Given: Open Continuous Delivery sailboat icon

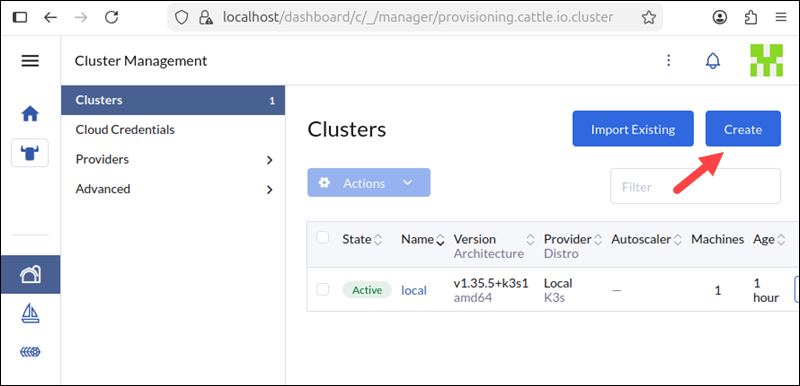Looking at the screenshot, I should point(30,313).
